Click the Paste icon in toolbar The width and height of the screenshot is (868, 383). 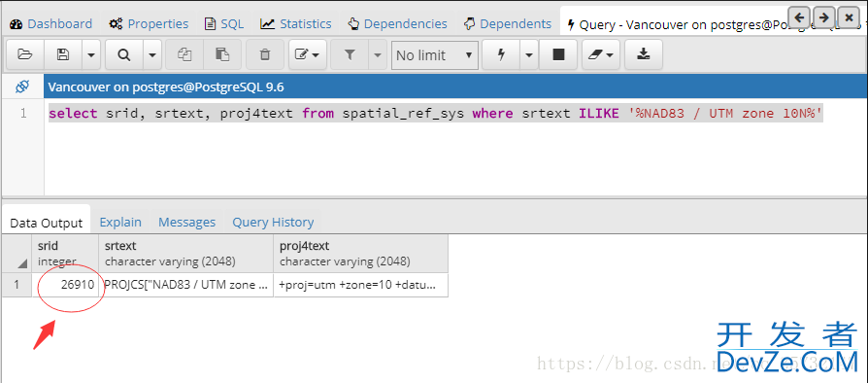pyautogui.click(x=222, y=54)
